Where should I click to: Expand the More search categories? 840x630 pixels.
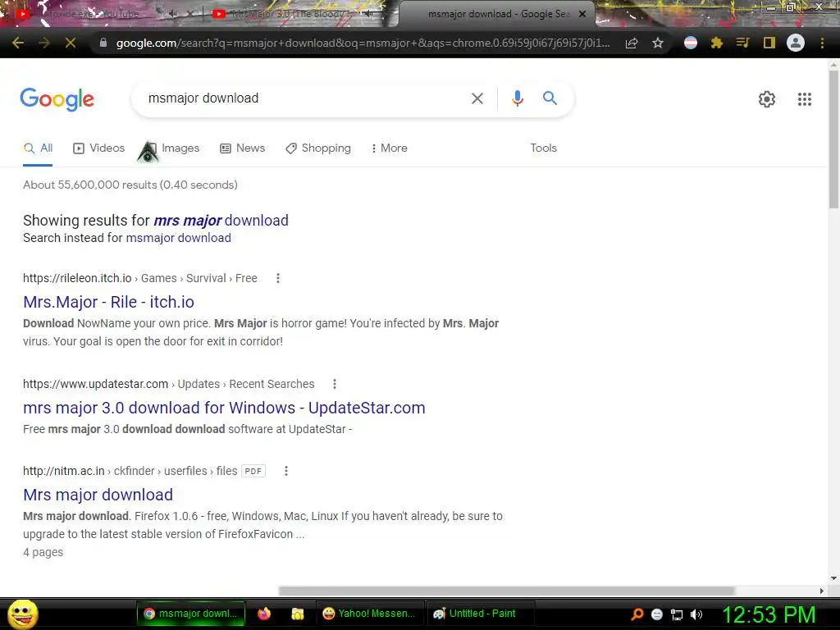pos(390,148)
